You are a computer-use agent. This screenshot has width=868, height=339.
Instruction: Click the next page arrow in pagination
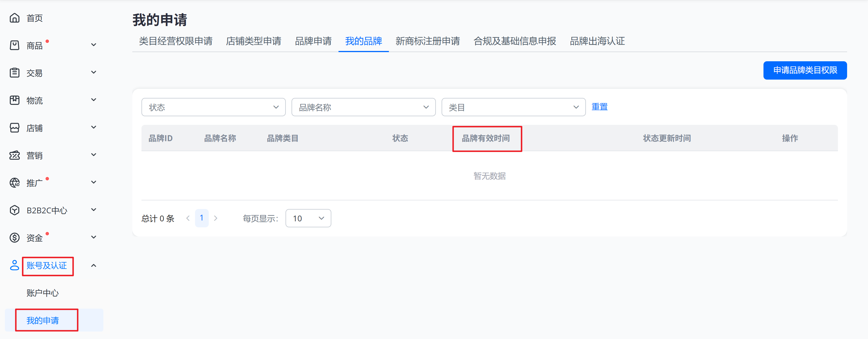[216, 218]
